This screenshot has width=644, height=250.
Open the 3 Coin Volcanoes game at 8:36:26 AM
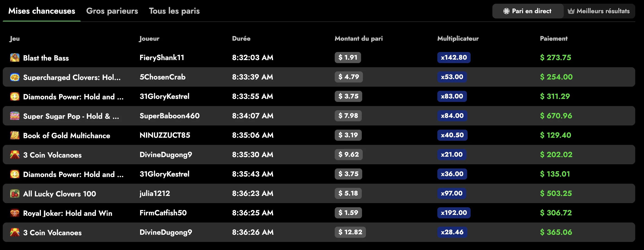(x=52, y=232)
